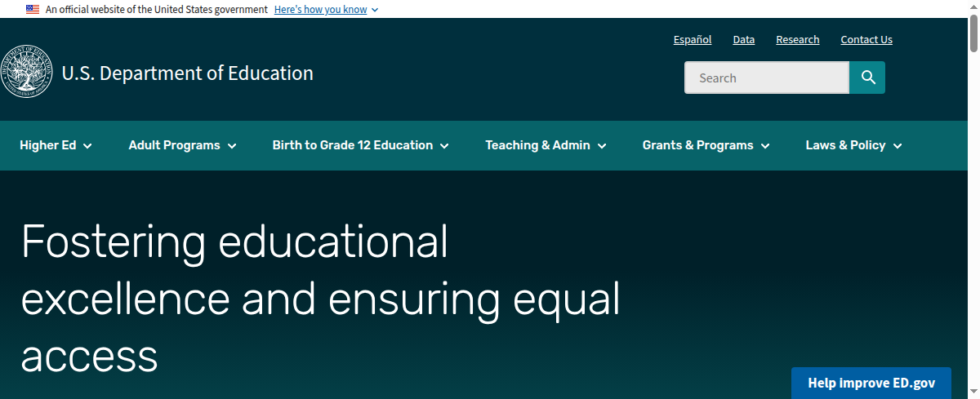Open the Grants & Programs menu

tap(706, 145)
